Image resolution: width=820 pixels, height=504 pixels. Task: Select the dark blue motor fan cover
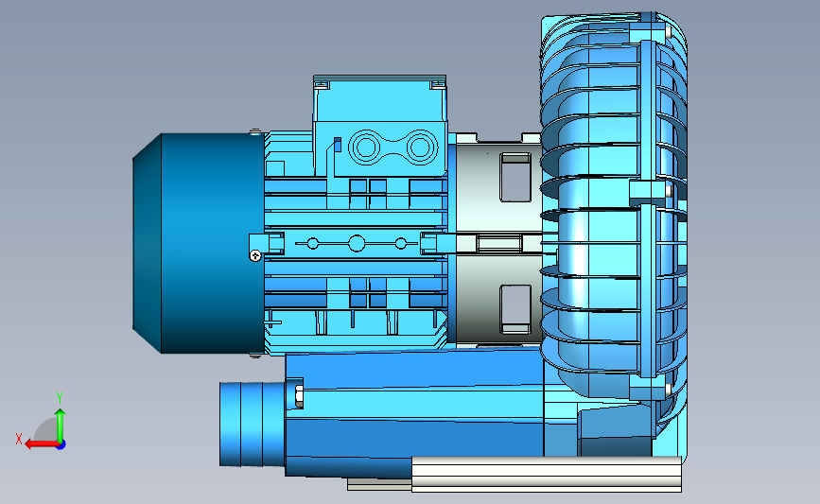coord(199,243)
